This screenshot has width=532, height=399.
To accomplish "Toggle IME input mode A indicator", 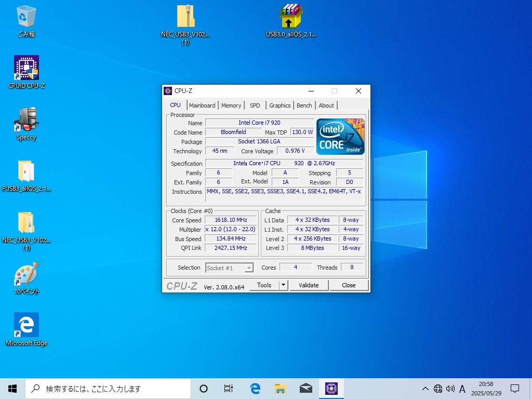I will click(462, 389).
